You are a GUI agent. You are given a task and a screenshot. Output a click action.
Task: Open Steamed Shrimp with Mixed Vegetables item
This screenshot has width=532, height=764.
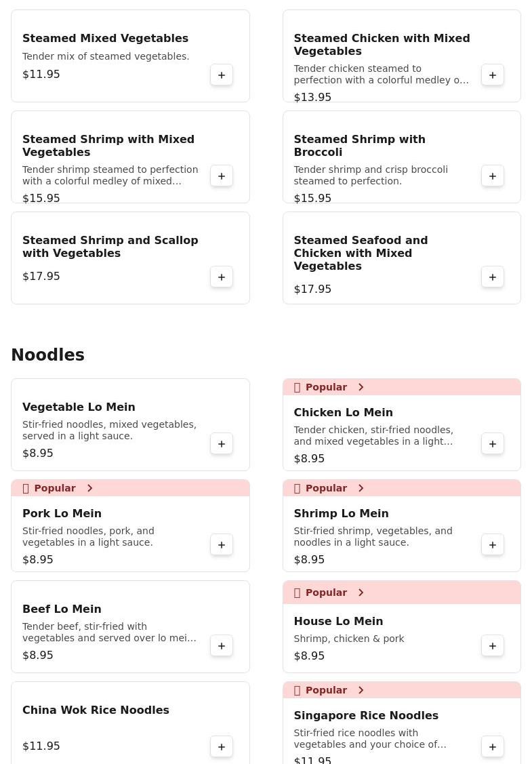point(108,146)
